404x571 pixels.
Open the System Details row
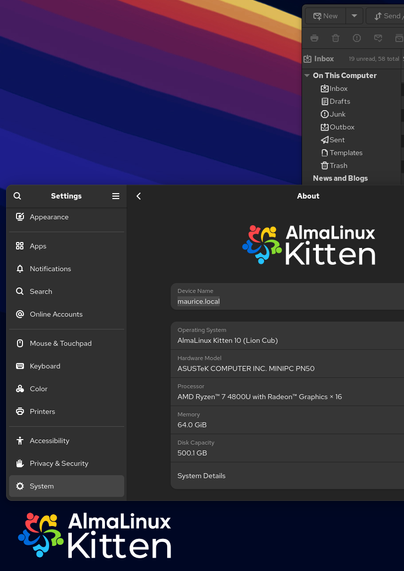(287, 476)
